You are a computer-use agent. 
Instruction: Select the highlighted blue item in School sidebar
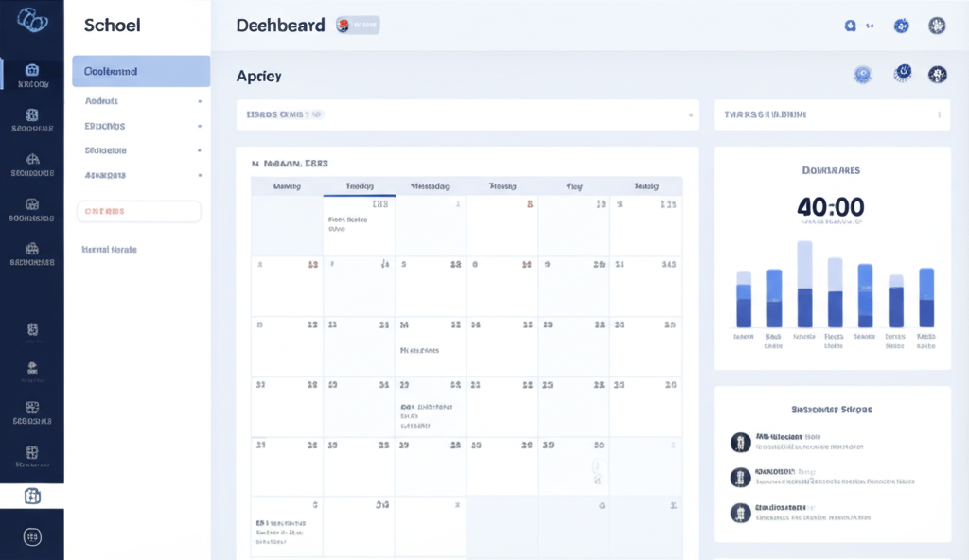[x=141, y=71]
